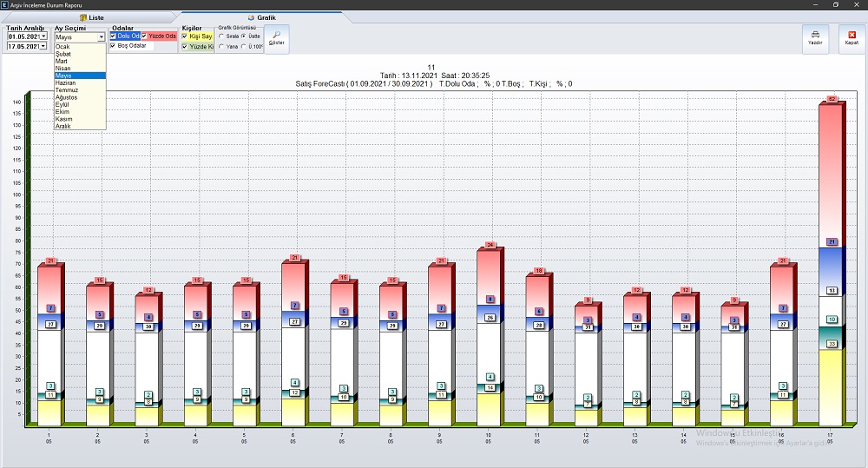Uncheck the Boş Odalar checkbox

(x=113, y=46)
